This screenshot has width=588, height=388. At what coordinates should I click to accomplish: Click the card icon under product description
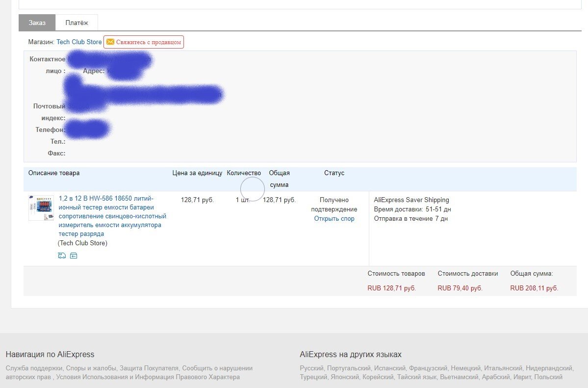coord(74,256)
